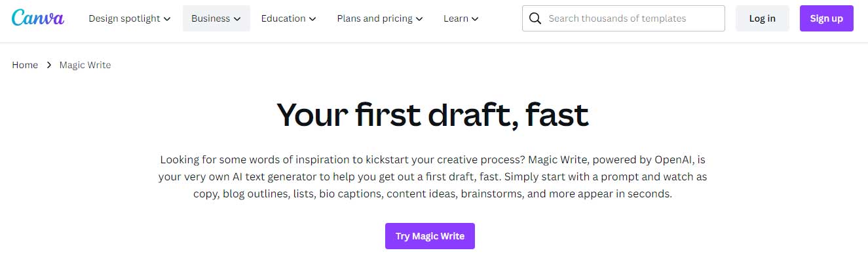The width and height of the screenshot is (868, 280).
Task: Select the Business menu label
Action: tap(210, 18)
